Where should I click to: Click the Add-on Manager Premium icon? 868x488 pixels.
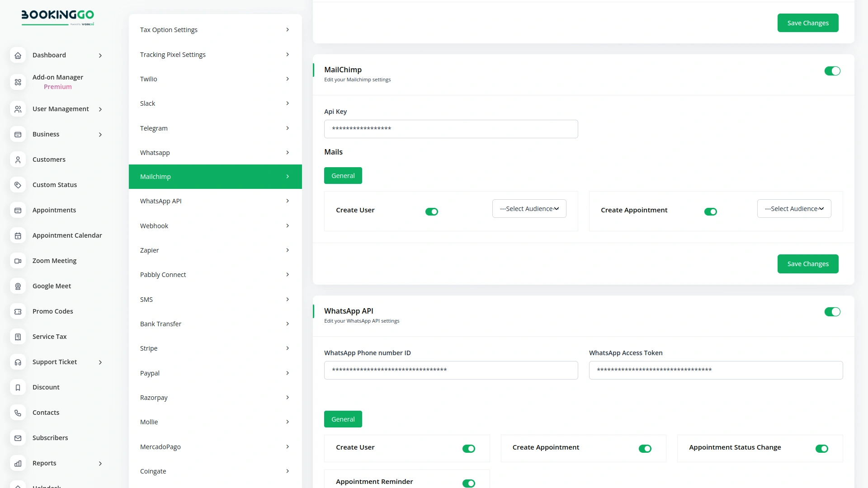[x=18, y=82]
